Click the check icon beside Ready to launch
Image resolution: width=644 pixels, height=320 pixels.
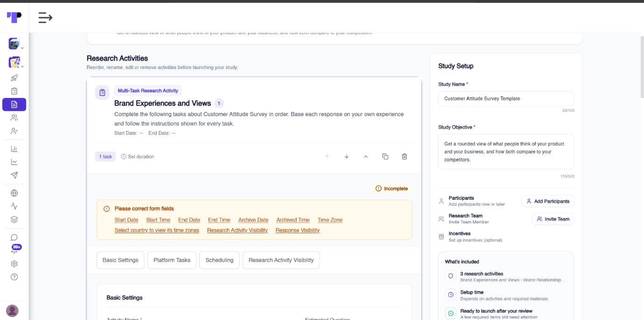pyautogui.click(x=451, y=313)
